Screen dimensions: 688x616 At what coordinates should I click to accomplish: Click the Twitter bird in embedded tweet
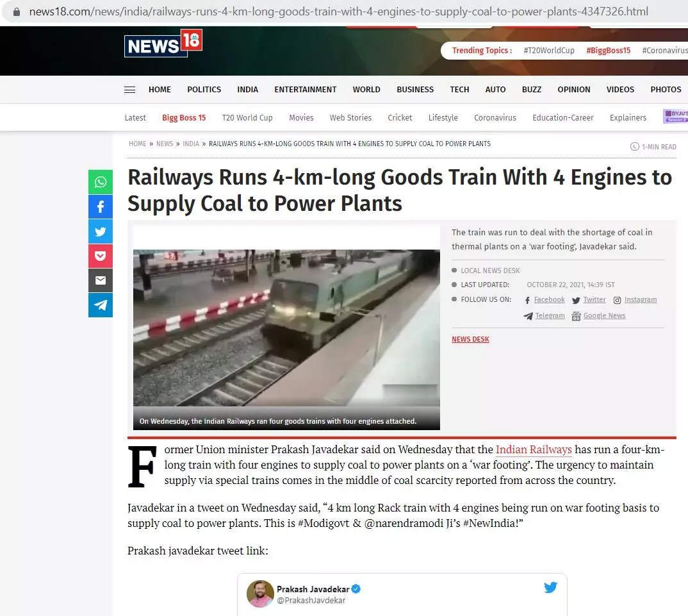coord(550,587)
